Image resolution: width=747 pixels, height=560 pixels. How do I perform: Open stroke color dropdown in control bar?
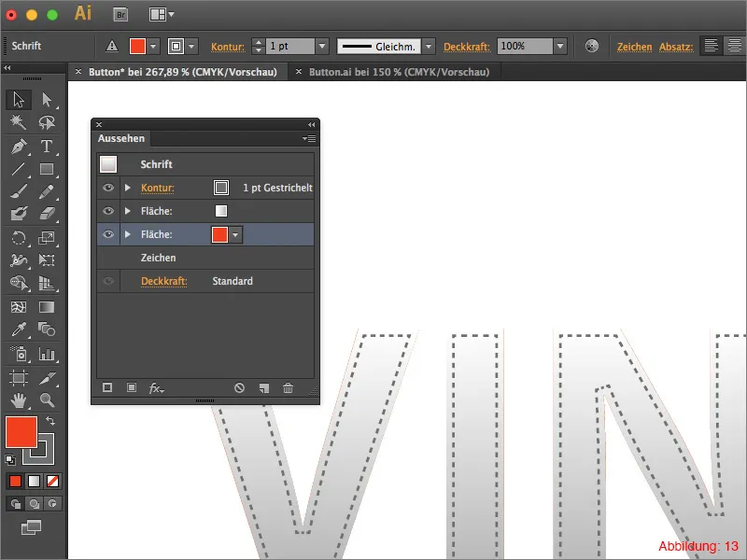point(191,46)
